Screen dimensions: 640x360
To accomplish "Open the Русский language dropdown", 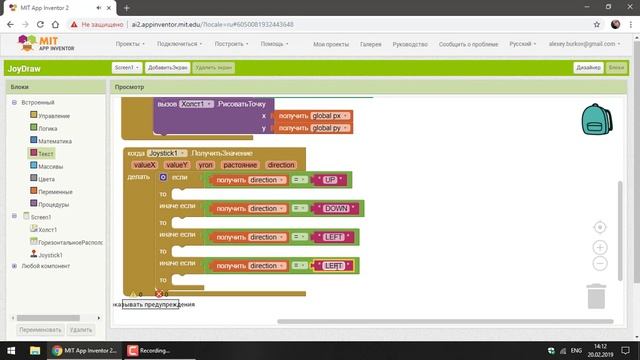I will pyautogui.click(x=522, y=44).
